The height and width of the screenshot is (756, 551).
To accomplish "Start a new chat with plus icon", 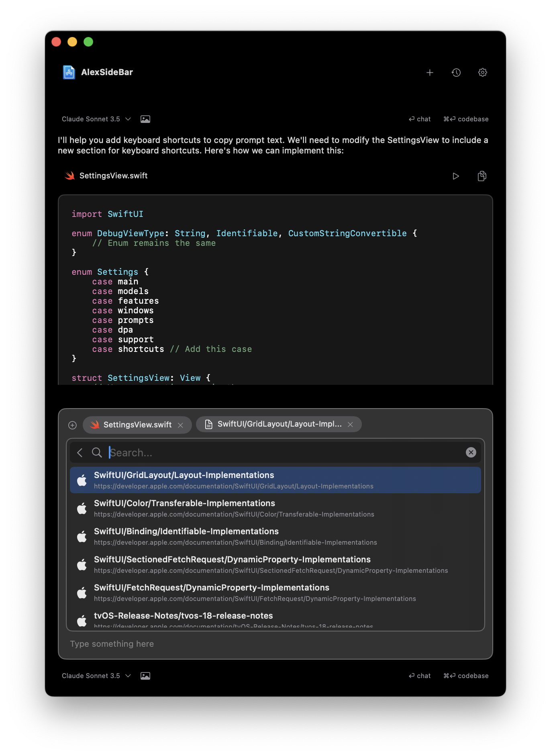I will point(430,72).
